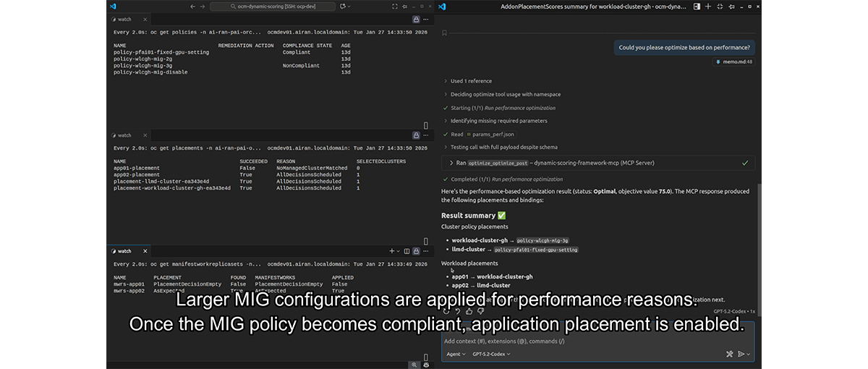Toggle lock on the top terminal group

tap(416, 20)
